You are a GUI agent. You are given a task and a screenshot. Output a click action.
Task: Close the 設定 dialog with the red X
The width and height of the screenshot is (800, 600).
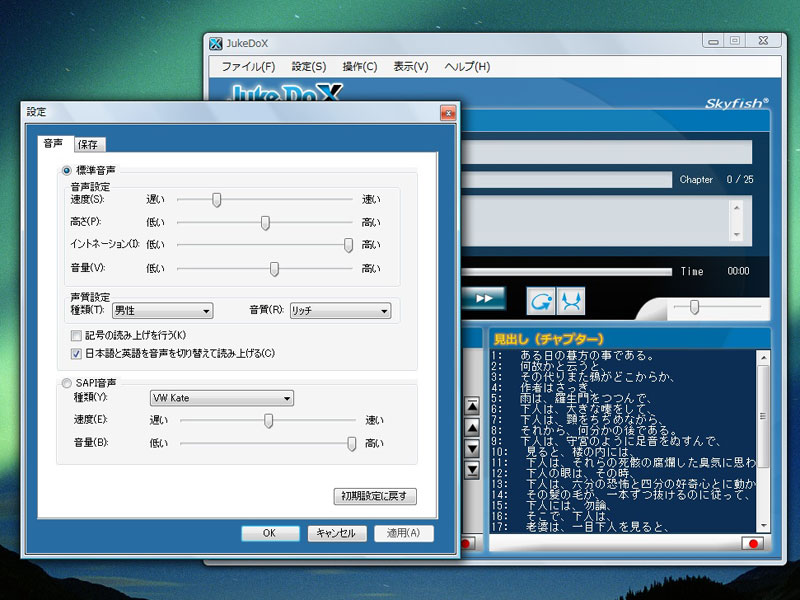[448, 113]
